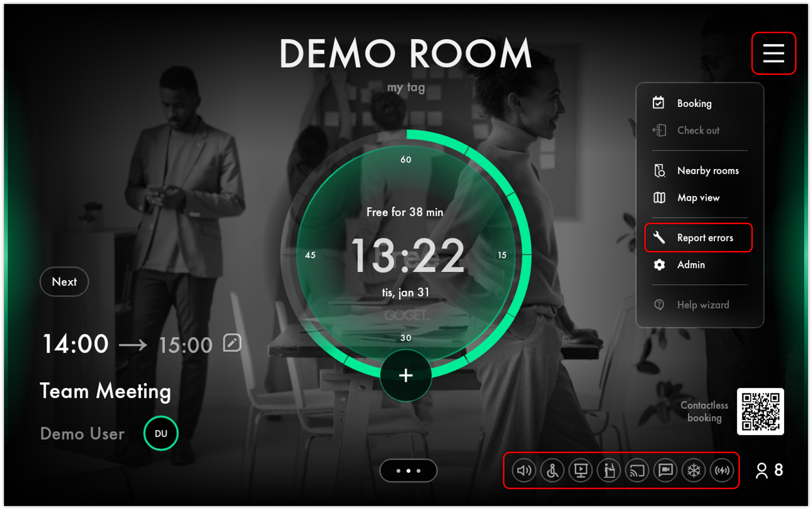Edit the Team Meeting booking
The image size is (812, 510).
(232, 343)
